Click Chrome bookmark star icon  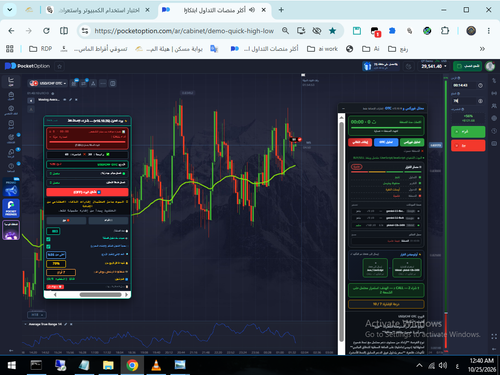[x=332, y=31]
